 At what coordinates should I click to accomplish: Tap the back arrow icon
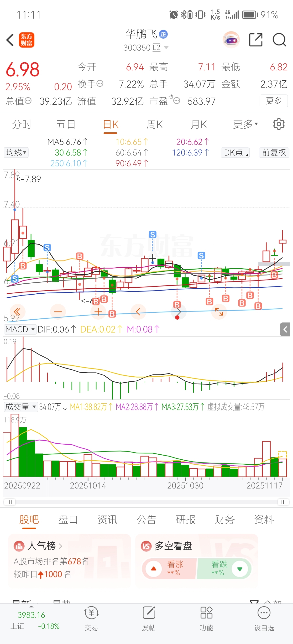[10, 40]
